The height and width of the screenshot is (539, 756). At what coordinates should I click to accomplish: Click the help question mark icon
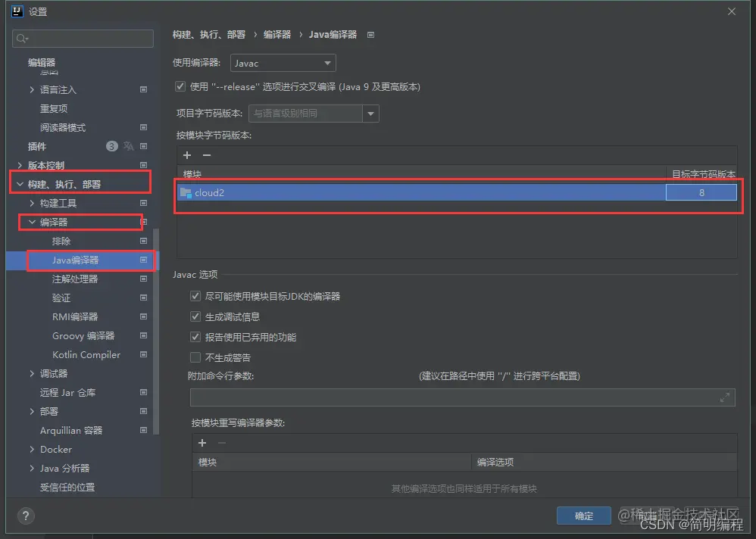tap(25, 516)
